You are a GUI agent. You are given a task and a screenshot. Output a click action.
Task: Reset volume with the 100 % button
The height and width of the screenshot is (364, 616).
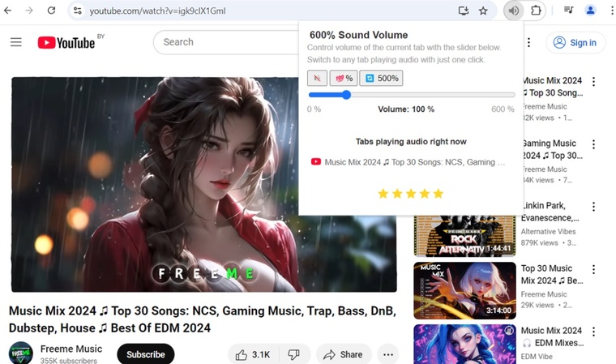tap(344, 78)
